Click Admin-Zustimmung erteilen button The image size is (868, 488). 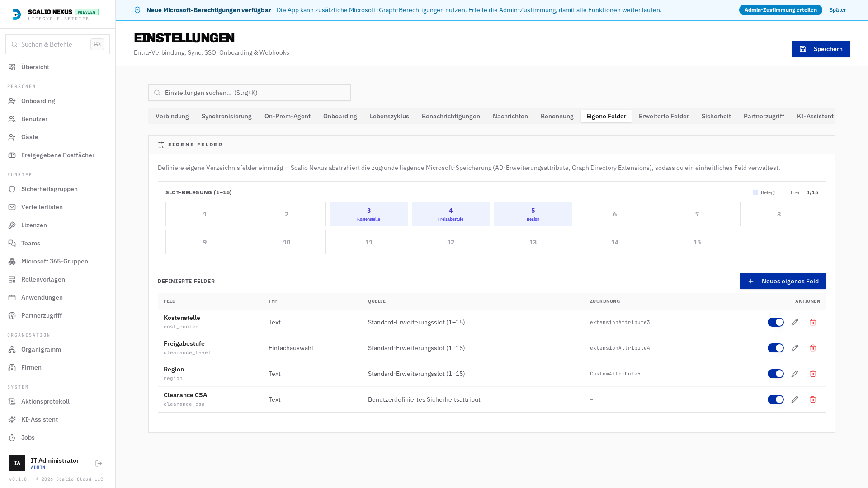(x=780, y=10)
